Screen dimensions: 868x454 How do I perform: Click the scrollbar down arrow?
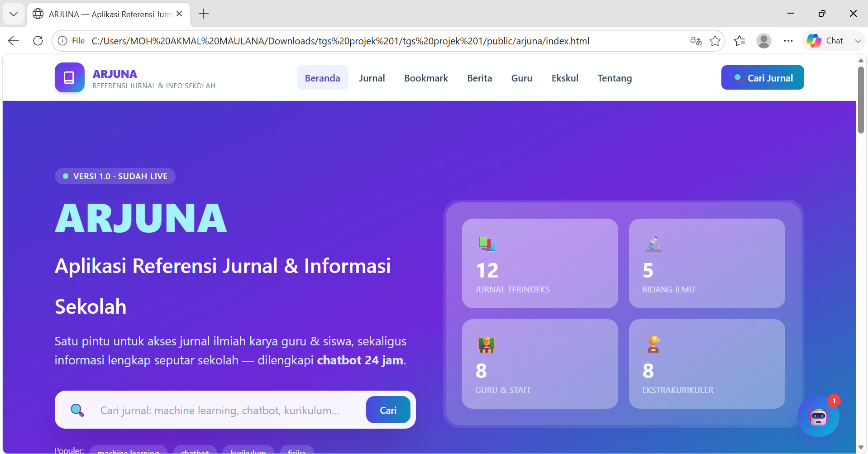pos(861,448)
